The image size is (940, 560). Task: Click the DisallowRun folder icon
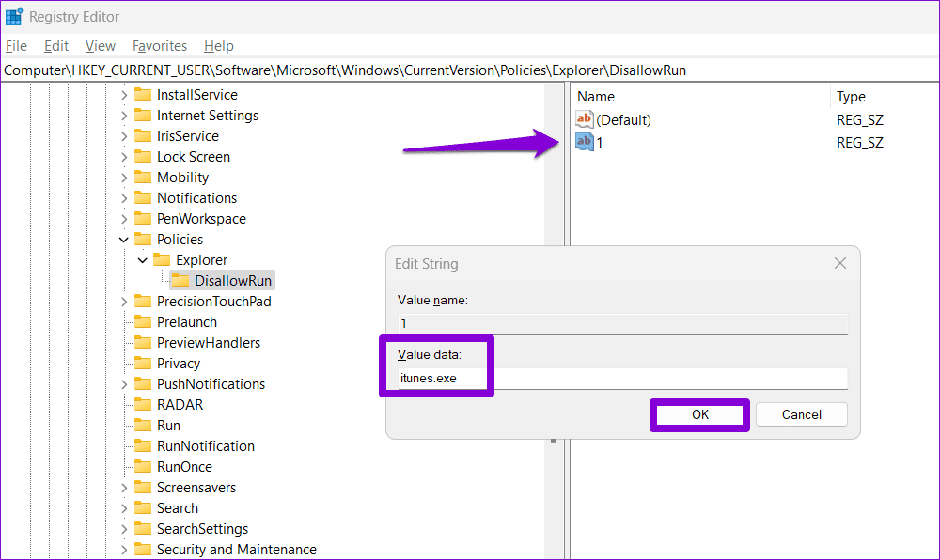[x=180, y=280]
